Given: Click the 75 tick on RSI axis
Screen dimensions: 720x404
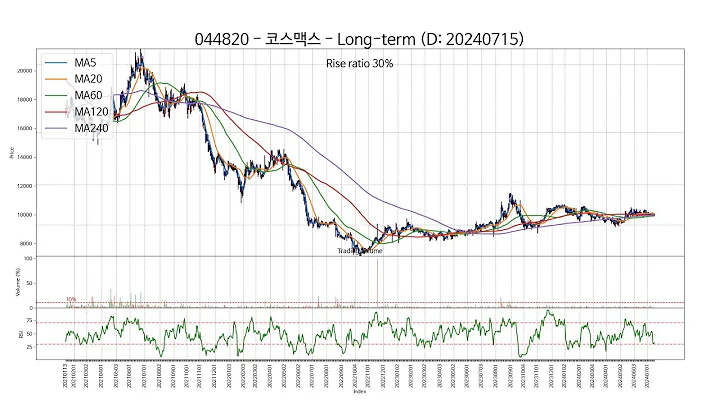Looking at the screenshot, I should point(30,321).
